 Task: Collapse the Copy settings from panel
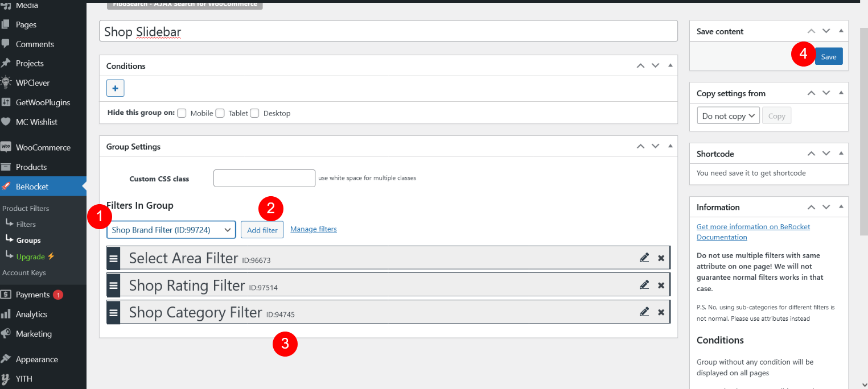[841, 93]
